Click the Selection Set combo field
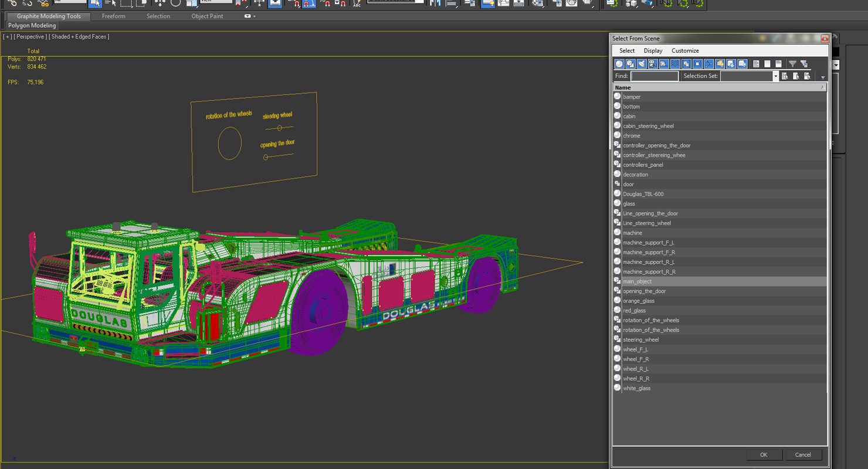Image resolution: width=868 pixels, height=469 pixels. pos(746,76)
